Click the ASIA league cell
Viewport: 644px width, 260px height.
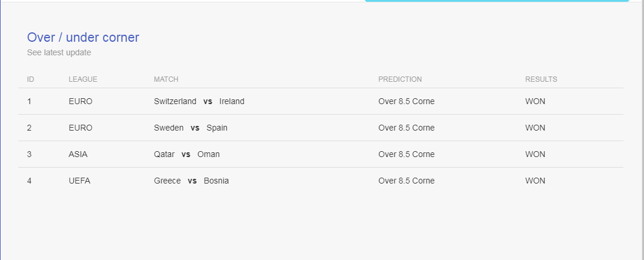click(x=78, y=154)
